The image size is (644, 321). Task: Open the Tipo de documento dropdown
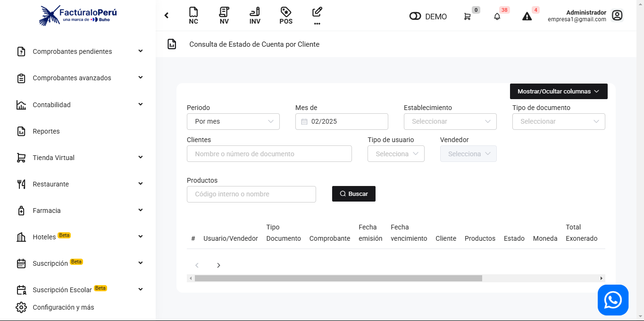tap(559, 121)
